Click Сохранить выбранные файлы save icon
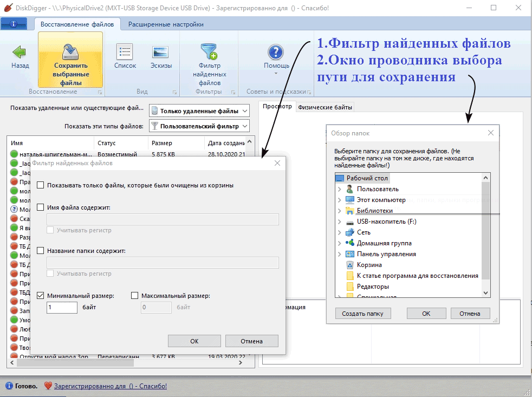Screen dimensions: 532x397 point(70,51)
